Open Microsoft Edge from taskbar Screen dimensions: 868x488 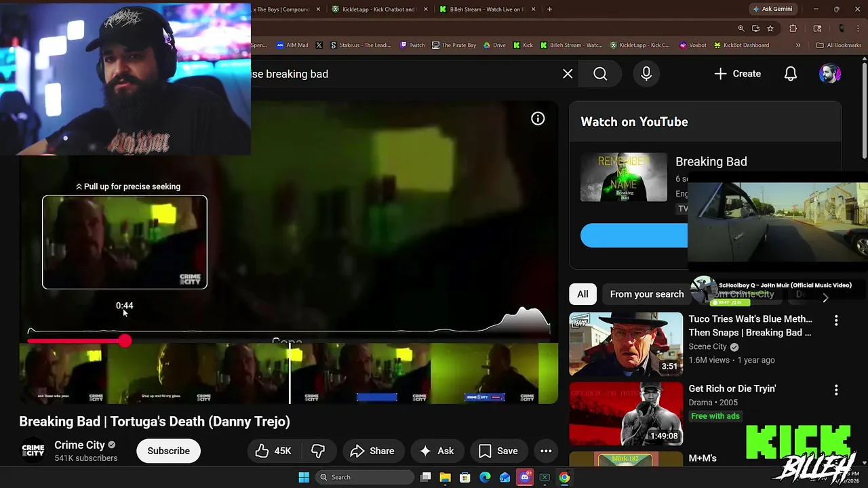click(485, 477)
